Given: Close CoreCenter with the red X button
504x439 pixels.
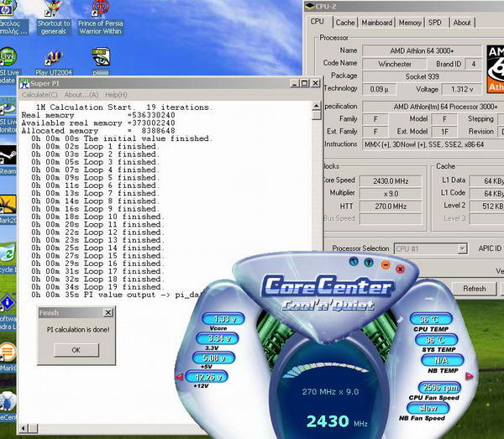Looking at the screenshot, I should tap(400, 269).
